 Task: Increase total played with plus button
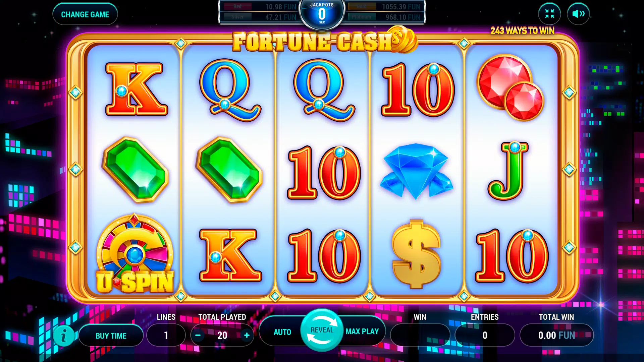(x=247, y=335)
